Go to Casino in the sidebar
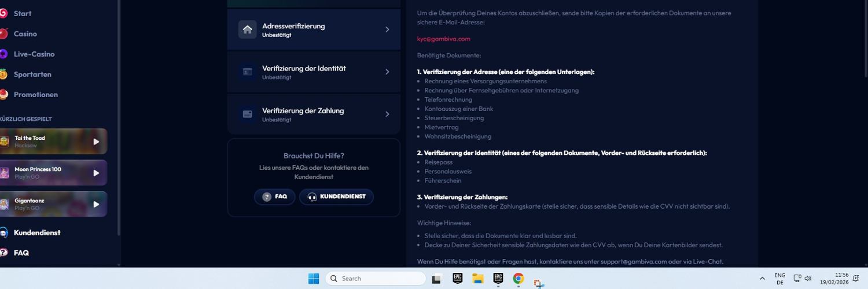Viewport: 868px width, 289px height. point(25,34)
